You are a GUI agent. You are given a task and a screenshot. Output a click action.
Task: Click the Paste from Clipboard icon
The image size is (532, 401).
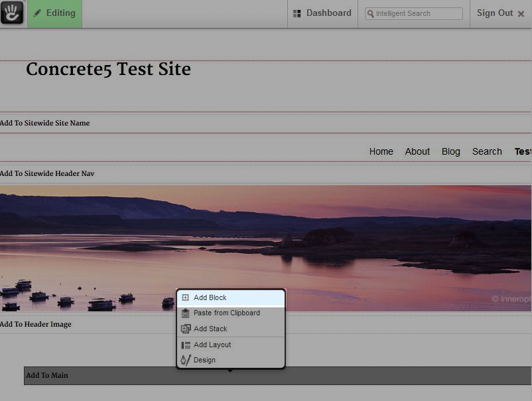click(x=186, y=313)
